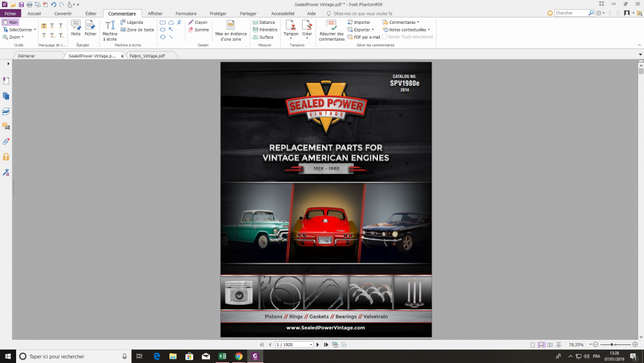Switch to the Accueil ribbon tab
The width and height of the screenshot is (644, 363).
tap(34, 14)
